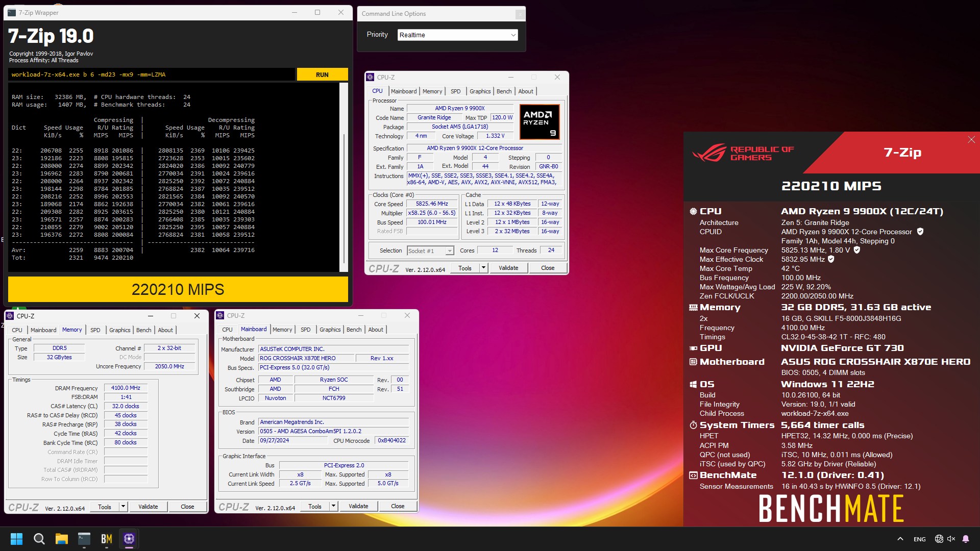The height and width of the screenshot is (551, 980).
Task: Click shield beside Max Effective Clock
Action: click(831, 259)
